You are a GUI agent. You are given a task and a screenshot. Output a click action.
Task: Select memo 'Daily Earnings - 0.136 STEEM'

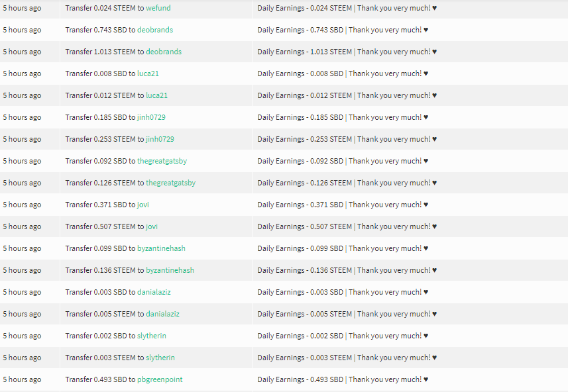coord(305,270)
